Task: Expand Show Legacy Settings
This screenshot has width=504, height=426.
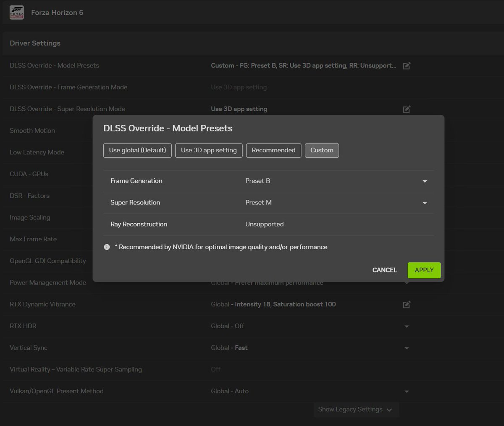Action: (356, 410)
